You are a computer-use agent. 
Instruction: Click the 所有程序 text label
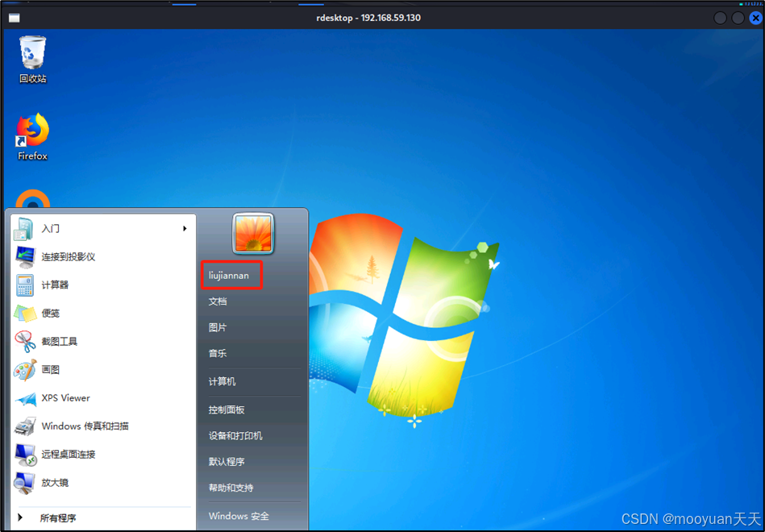[x=58, y=517]
